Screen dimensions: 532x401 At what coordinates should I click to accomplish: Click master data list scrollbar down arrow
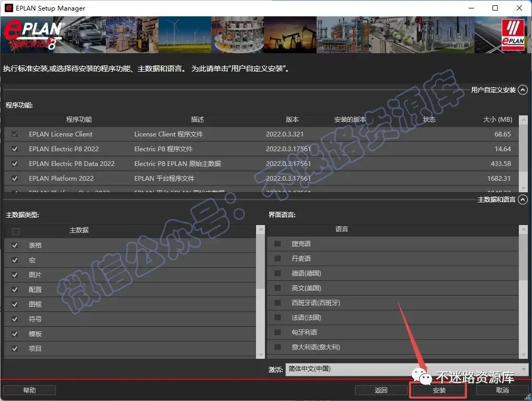click(x=261, y=354)
